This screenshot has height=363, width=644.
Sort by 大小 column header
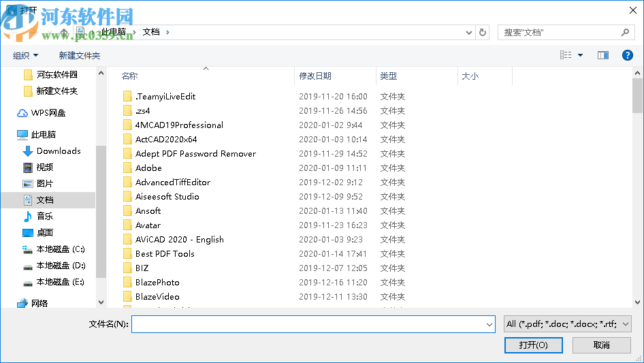click(x=470, y=76)
